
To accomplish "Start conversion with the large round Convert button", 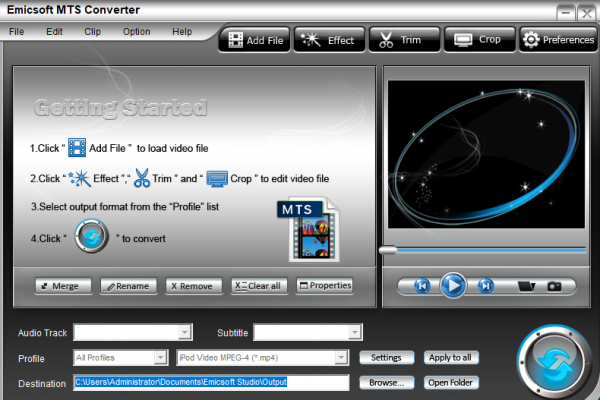I will pyautogui.click(x=554, y=362).
